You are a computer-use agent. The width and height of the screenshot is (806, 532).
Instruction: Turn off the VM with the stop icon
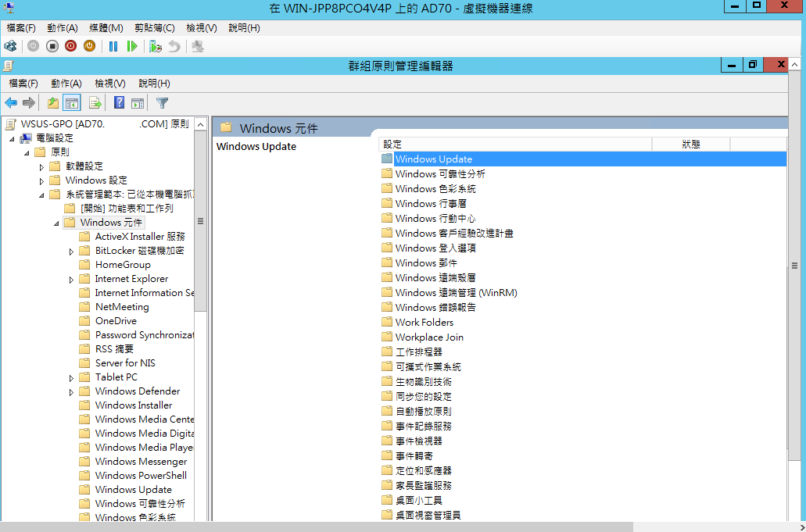coord(52,46)
